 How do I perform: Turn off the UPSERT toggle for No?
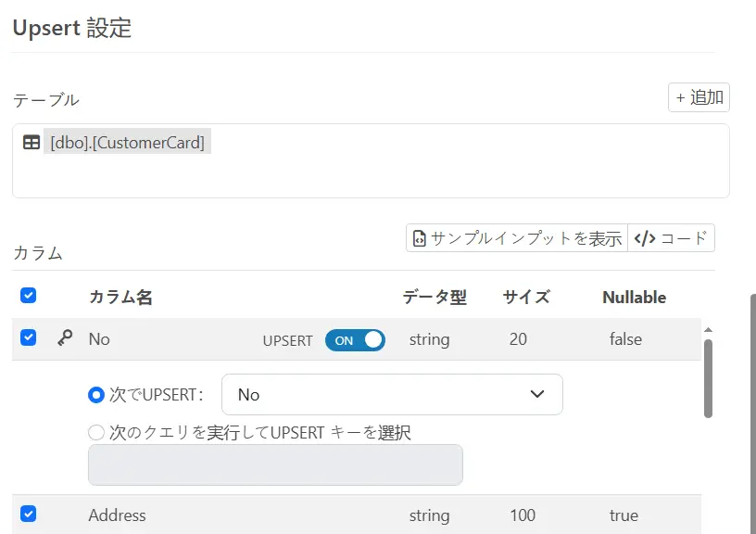point(355,340)
